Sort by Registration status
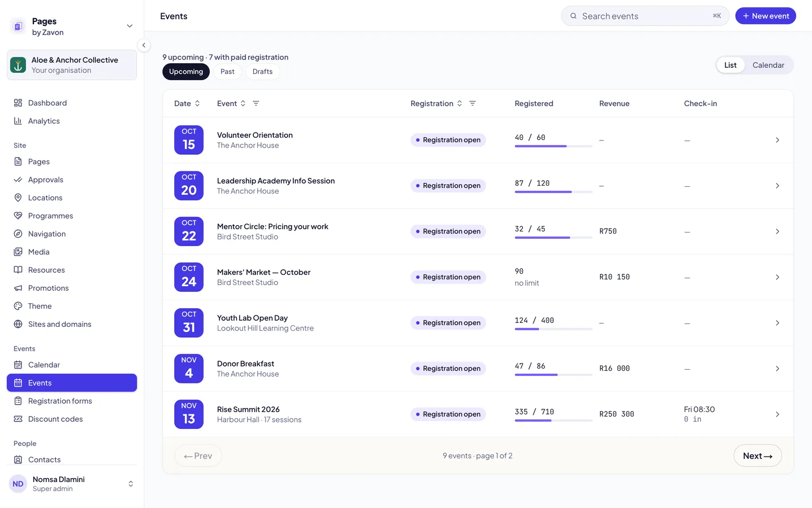This screenshot has height=508, width=812. click(x=436, y=103)
